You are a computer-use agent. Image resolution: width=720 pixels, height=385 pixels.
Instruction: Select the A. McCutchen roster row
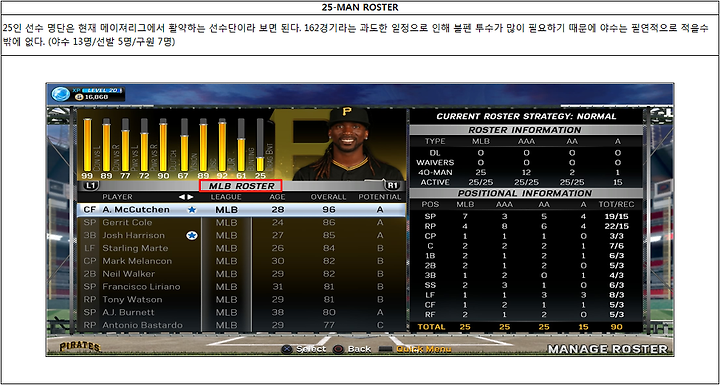(242, 210)
